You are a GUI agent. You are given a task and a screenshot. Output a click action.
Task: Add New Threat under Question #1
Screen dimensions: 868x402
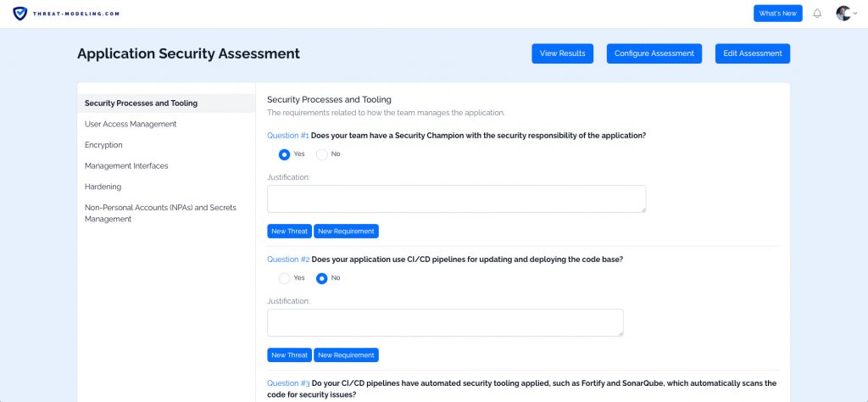289,231
